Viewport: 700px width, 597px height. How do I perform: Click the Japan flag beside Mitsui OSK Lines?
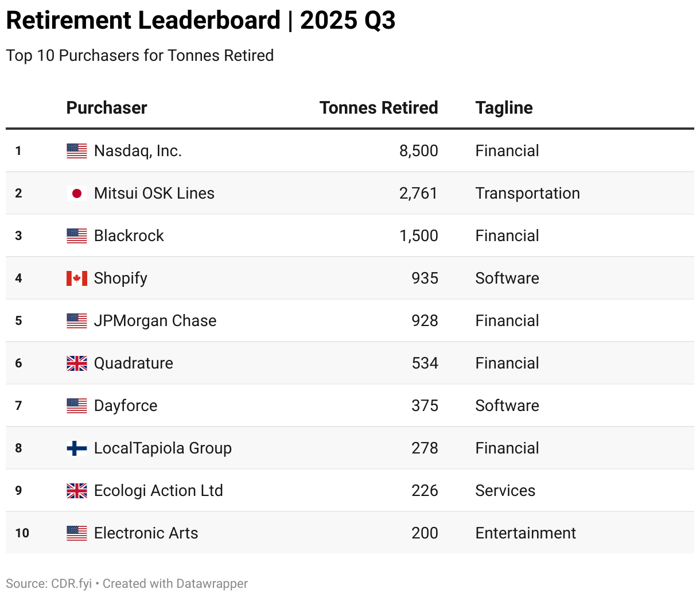pyautogui.click(x=77, y=193)
